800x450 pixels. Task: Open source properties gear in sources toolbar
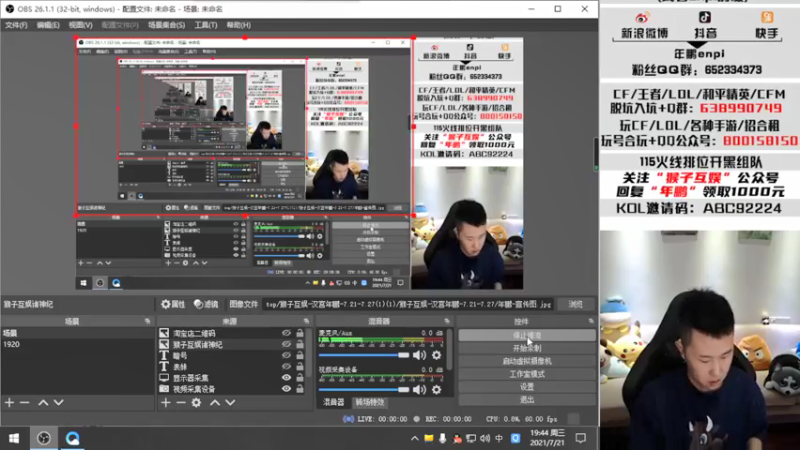tap(196, 403)
